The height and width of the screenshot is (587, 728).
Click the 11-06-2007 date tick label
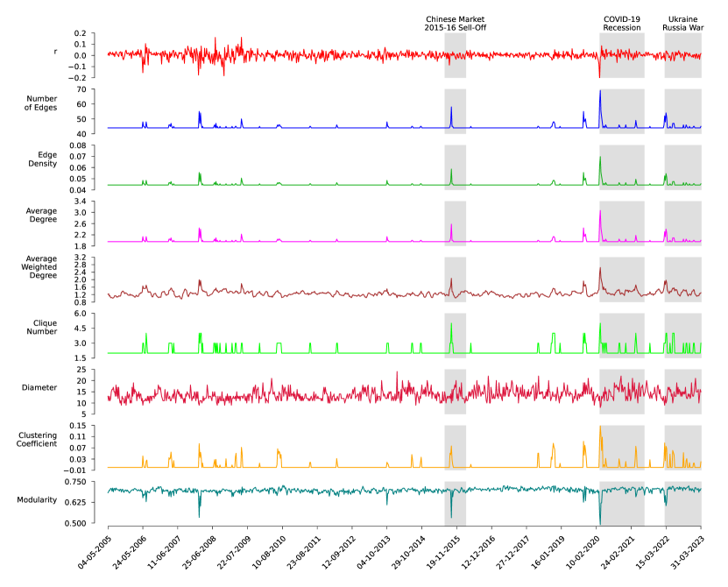coord(165,552)
